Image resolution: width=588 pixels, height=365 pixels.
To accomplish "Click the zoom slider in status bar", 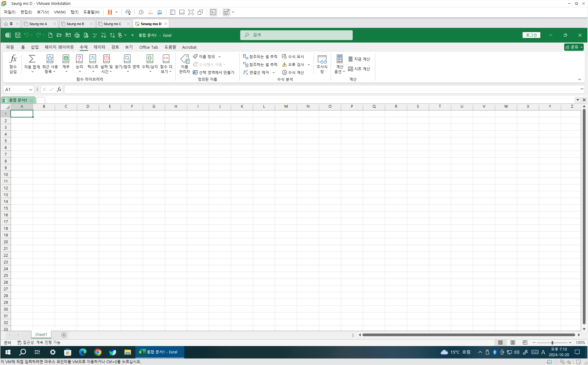I will pyautogui.click(x=552, y=343).
